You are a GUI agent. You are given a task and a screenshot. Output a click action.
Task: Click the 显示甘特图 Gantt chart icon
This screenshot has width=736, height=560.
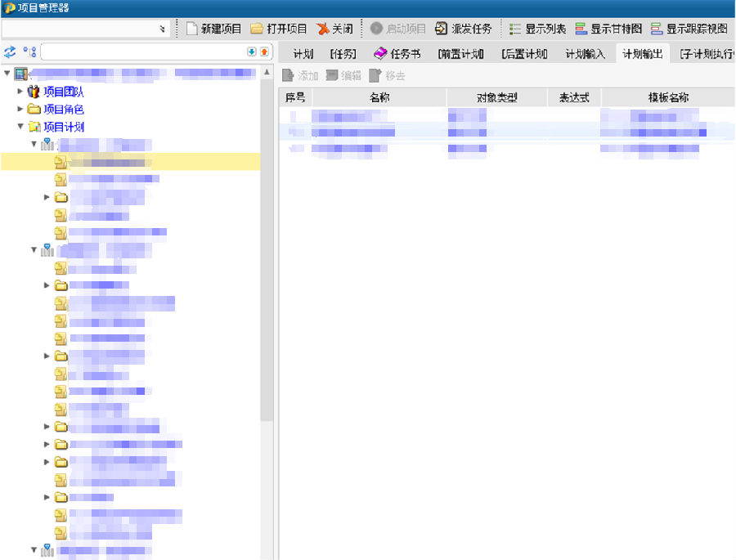581,29
